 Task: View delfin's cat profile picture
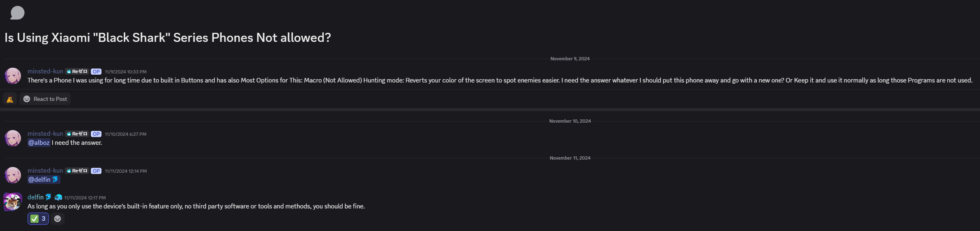pyautogui.click(x=13, y=202)
